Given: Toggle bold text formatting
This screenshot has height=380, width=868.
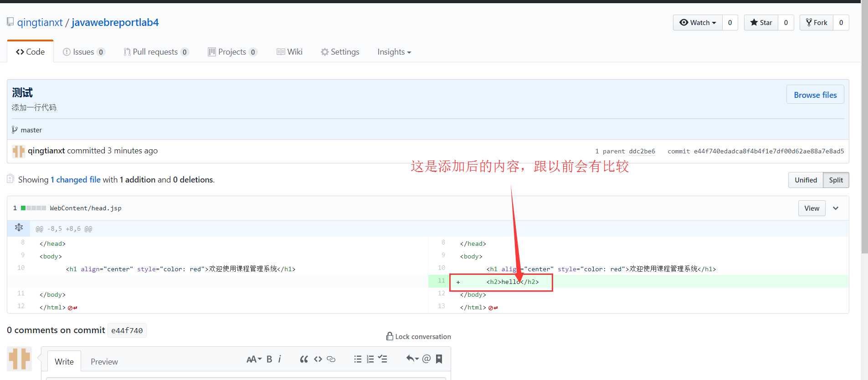Looking at the screenshot, I should click(269, 359).
